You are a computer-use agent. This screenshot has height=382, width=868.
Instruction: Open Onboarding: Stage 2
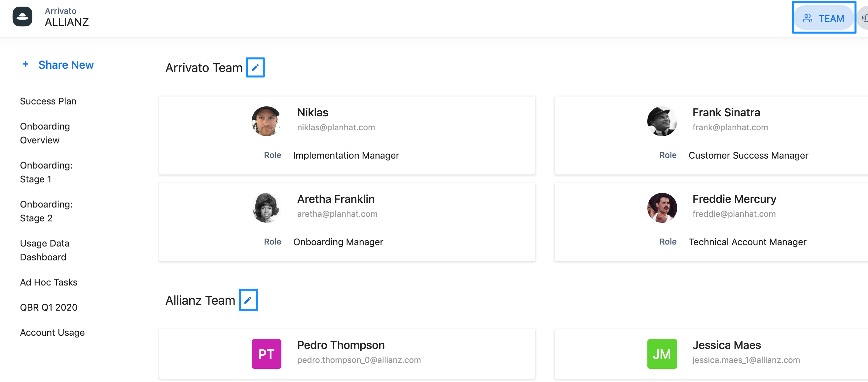tap(46, 211)
